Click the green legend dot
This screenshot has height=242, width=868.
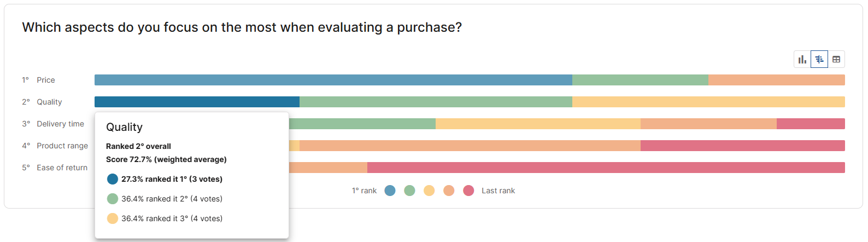click(409, 191)
